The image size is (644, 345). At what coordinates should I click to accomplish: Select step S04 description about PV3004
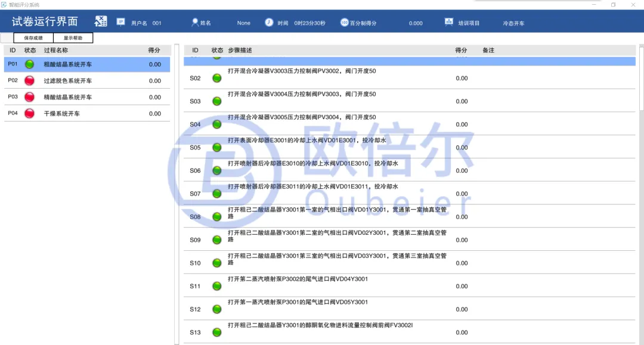pyautogui.click(x=302, y=117)
